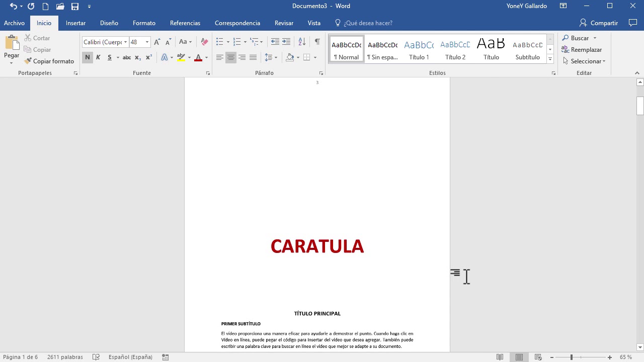This screenshot has height=362, width=644.
Task: Switch to the Diseño tab
Action: point(109,23)
